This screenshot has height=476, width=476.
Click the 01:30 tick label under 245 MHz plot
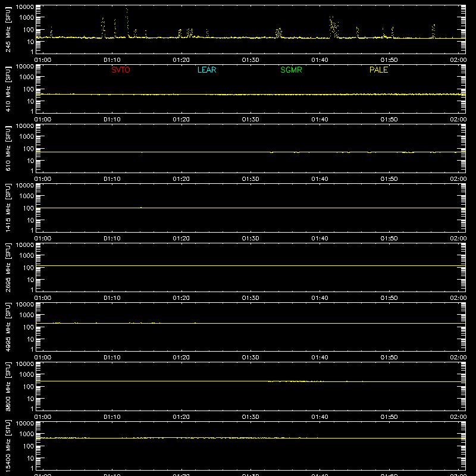click(x=250, y=60)
